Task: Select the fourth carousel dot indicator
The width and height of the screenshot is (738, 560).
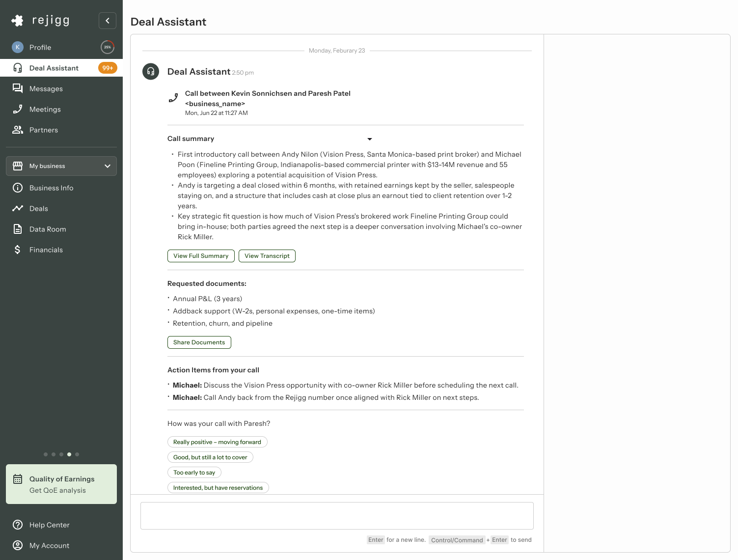Action: [69, 454]
